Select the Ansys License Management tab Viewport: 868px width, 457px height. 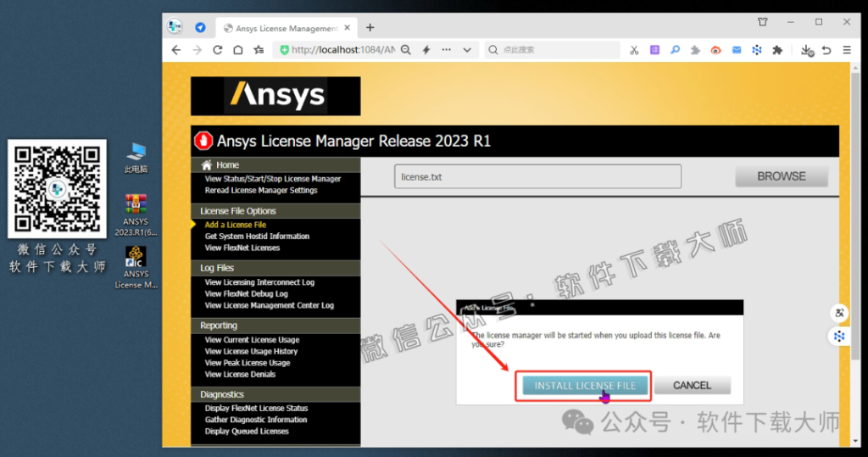pyautogui.click(x=287, y=28)
